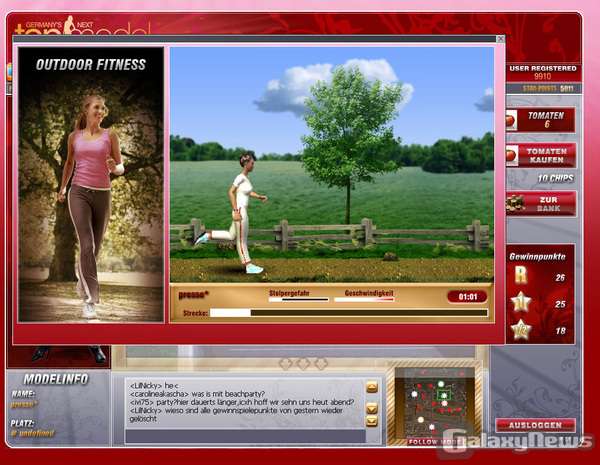Close the Outdoor Fitness game popup
The image size is (600, 465).
(x=500, y=39)
